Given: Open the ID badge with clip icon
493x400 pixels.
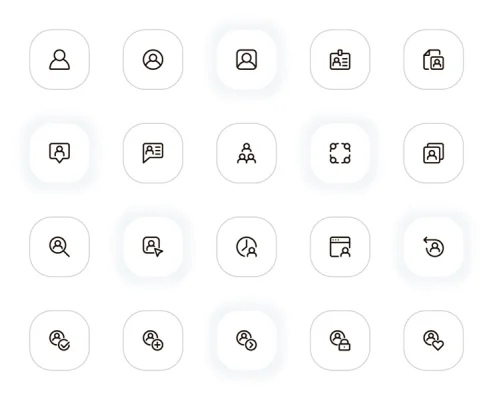Looking at the screenshot, I should click(340, 60).
